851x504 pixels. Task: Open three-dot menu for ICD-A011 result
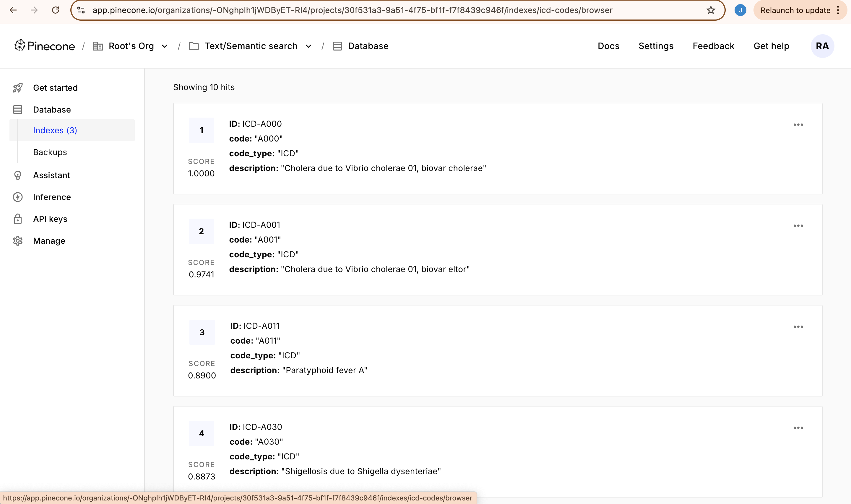click(798, 327)
